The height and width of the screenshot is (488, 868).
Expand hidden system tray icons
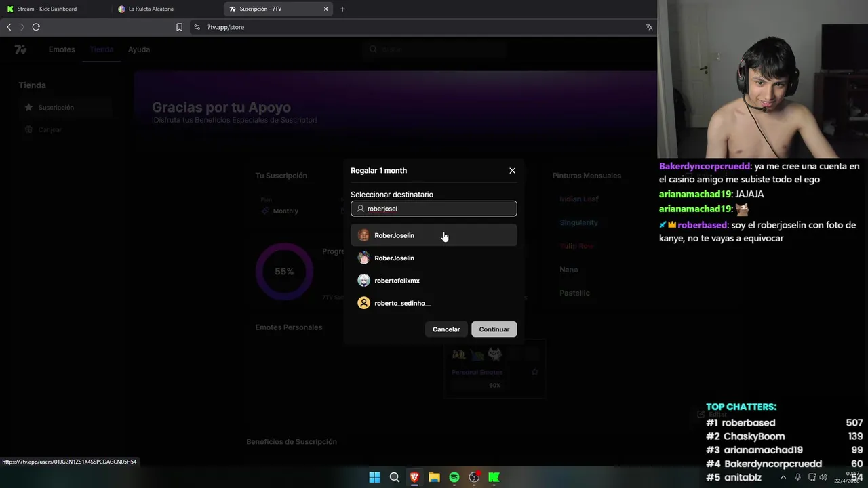(783, 477)
